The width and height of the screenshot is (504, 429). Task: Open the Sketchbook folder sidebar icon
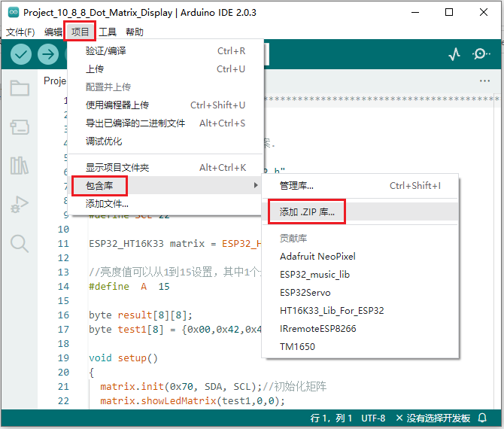[x=20, y=88]
